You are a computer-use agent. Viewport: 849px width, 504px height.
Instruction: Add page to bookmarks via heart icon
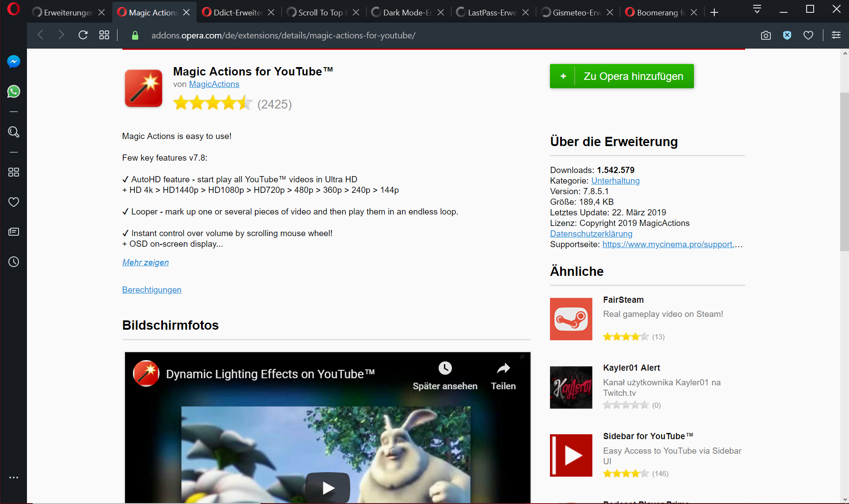click(x=808, y=35)
